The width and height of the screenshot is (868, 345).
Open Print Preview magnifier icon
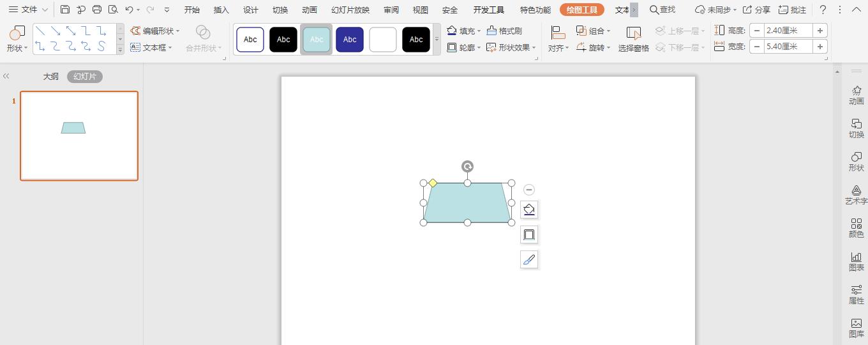pyautogui.click(x=113, y=10)
